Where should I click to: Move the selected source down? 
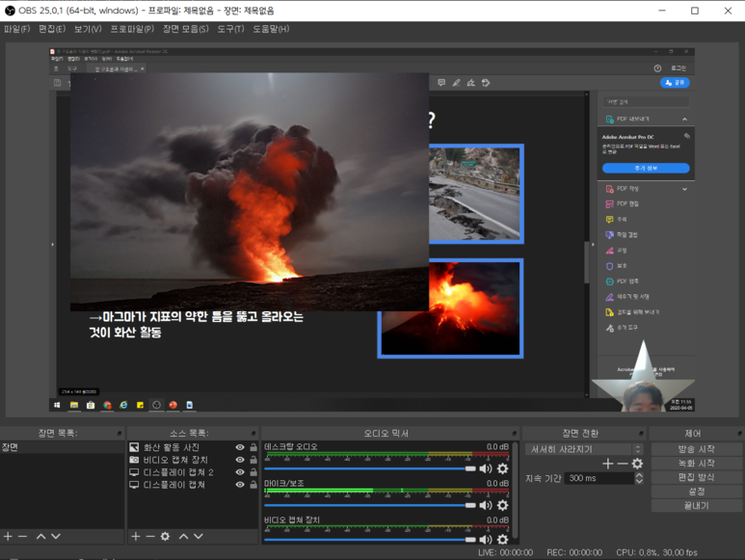pos(199,536)
